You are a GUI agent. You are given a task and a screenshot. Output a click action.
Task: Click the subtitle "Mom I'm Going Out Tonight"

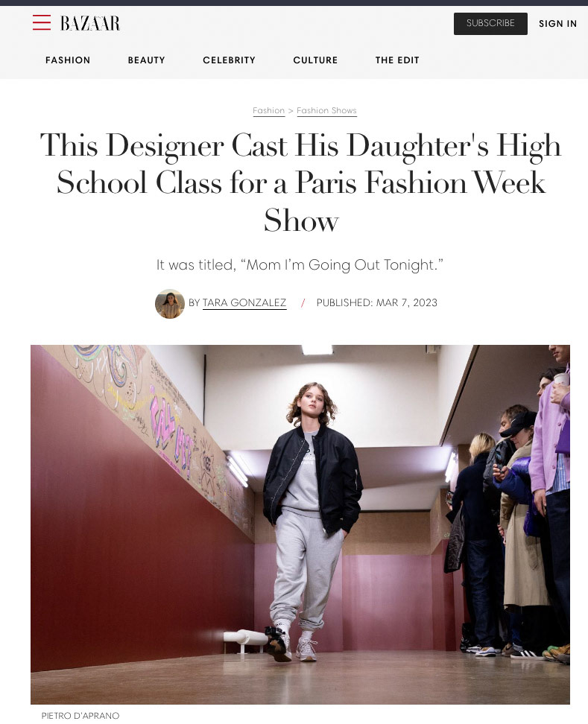click(300, 265)
